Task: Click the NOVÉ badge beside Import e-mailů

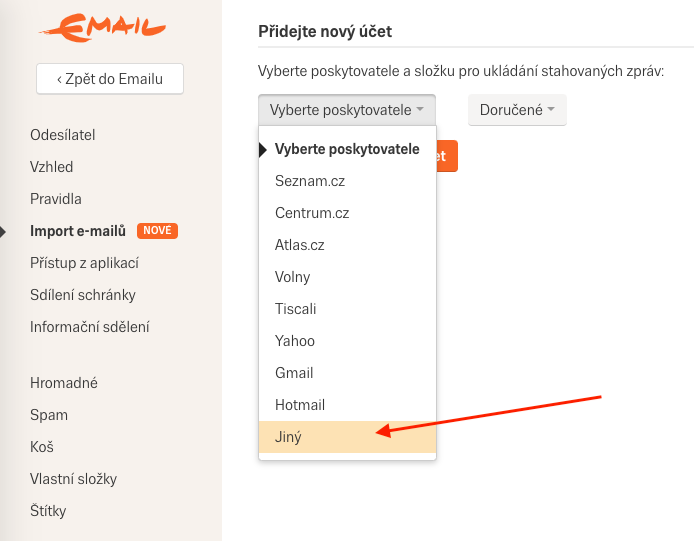Action: 158,231
